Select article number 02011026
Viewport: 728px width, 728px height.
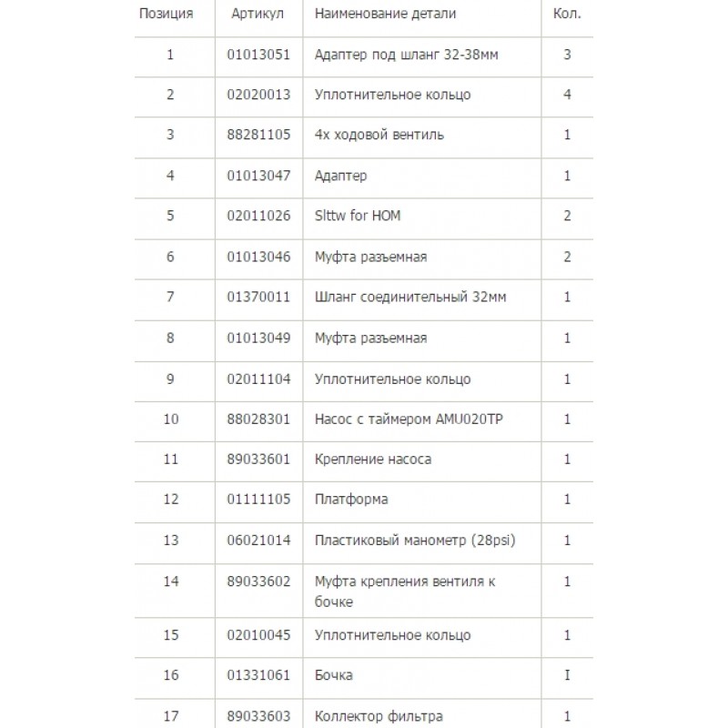(258, 216)
